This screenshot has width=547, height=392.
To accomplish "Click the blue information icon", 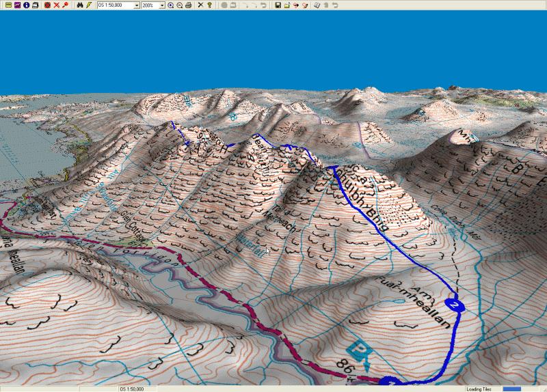I will (x=26, y=5).
